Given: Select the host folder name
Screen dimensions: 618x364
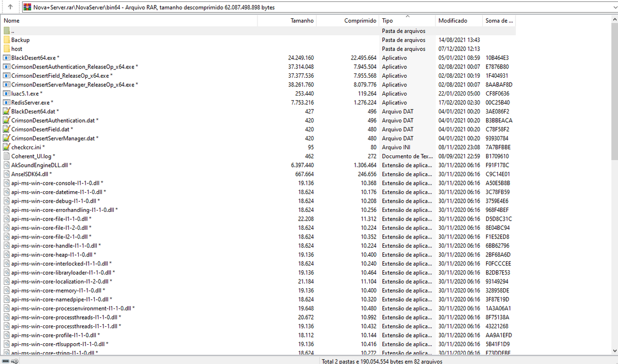Looking at the screenshot, I should (17, 49).
